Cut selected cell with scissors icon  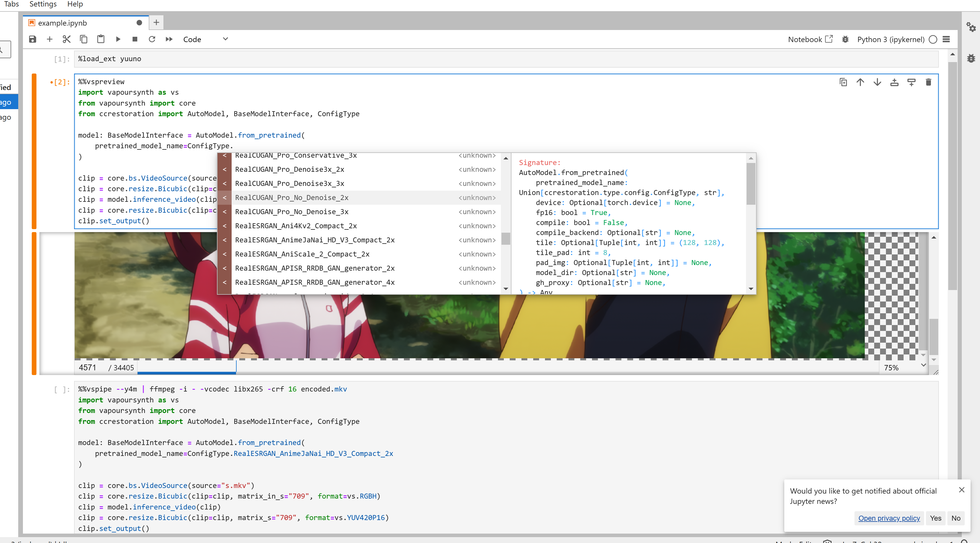[x=66, y=39]
